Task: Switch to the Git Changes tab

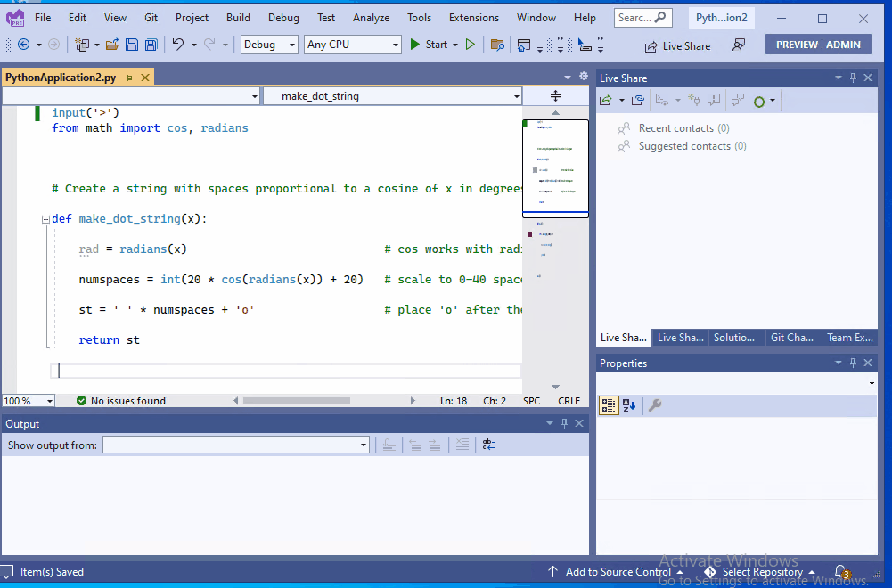Action: click(792, 338)
